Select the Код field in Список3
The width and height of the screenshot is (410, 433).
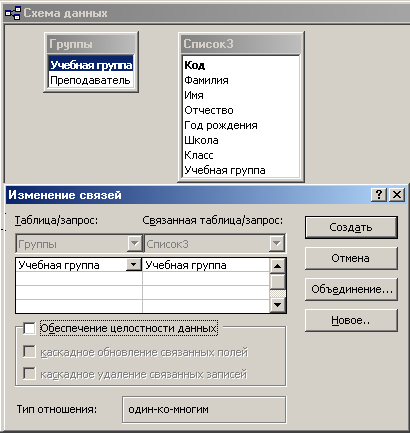click(x=195, y=65)
